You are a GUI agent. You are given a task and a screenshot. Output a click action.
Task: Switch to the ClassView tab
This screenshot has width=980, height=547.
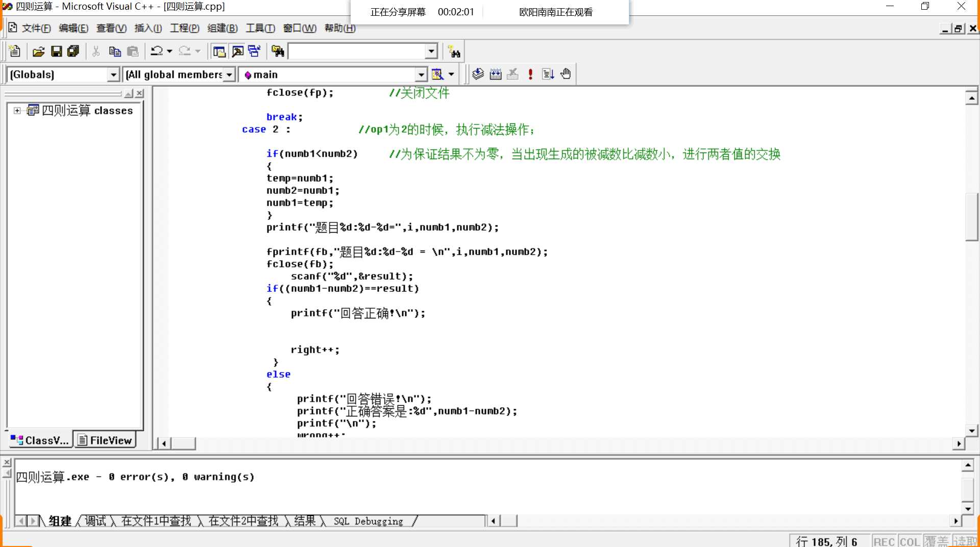point(40,440)
